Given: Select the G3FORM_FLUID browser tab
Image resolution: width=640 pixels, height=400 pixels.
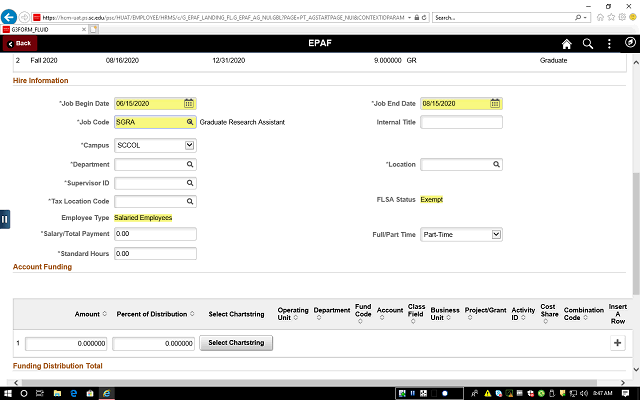Looking at the screenshot, I should click(x=44, y=29).
